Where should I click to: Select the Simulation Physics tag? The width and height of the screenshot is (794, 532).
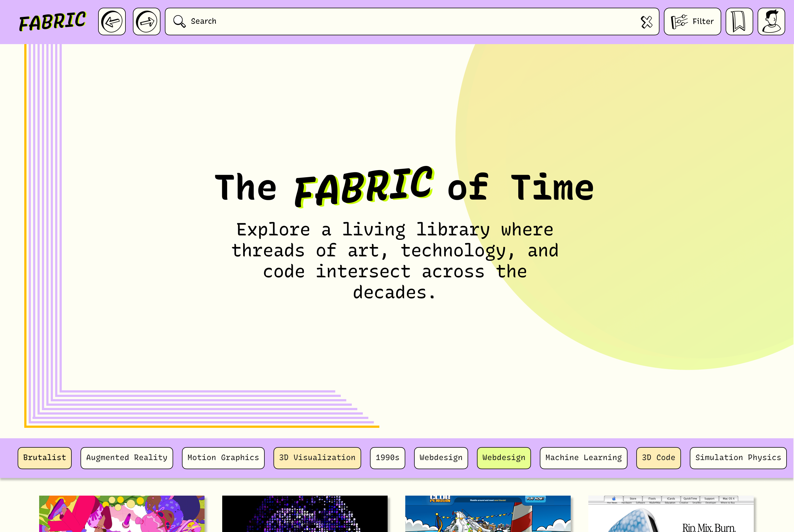(x=738, y=458)
